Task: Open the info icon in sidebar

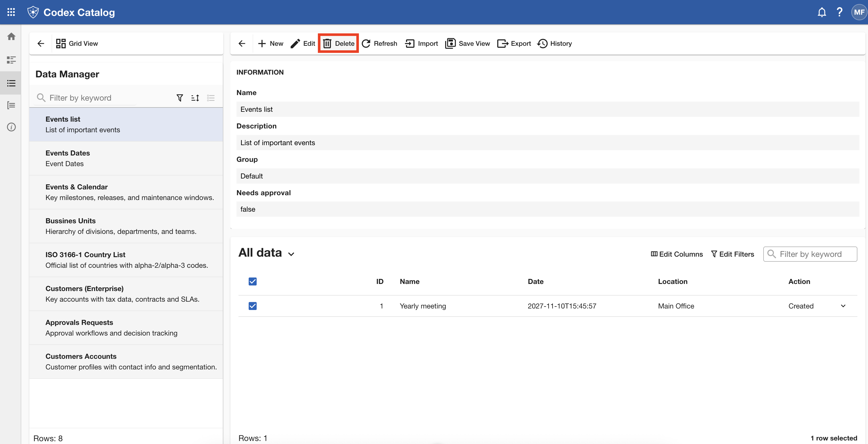Action: coord(11,127)
